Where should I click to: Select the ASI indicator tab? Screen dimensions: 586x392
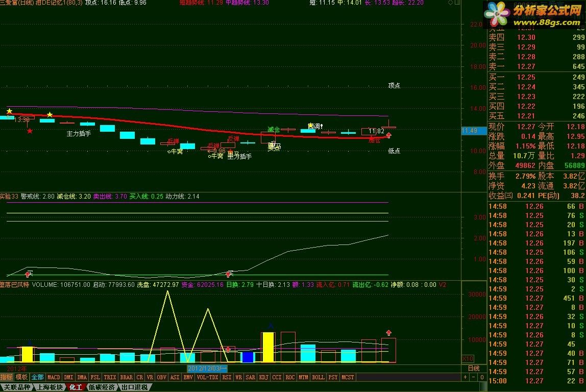coord(175,377)
